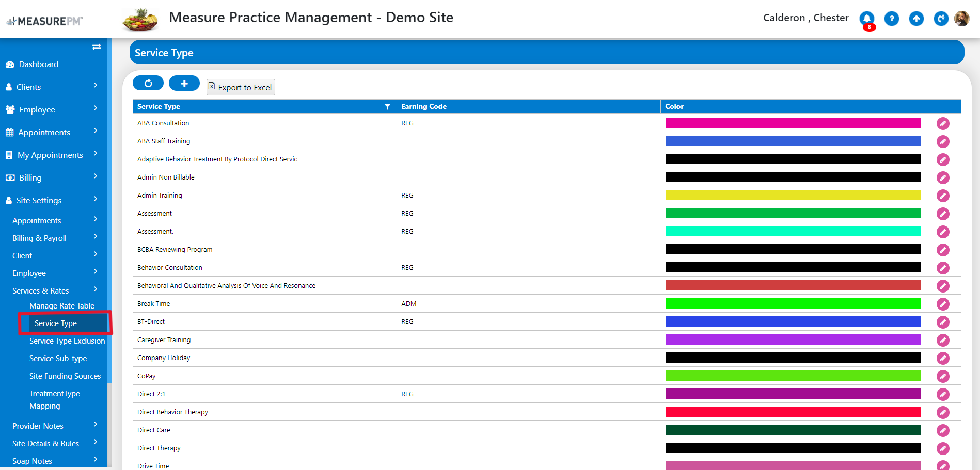The image size is (980, 470).
Task: Click the magenta color bar for ABA Consultation
Action: [793, 123]
